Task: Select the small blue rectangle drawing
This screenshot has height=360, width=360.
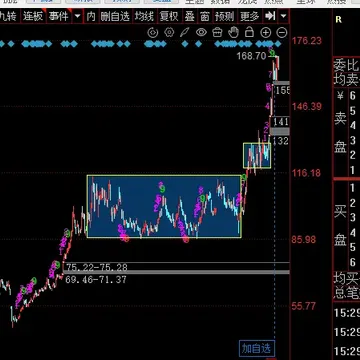Action: point(257,155)
